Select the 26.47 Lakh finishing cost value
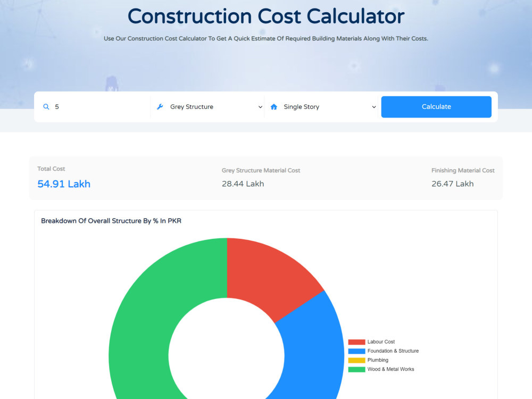 pos(453,184)
